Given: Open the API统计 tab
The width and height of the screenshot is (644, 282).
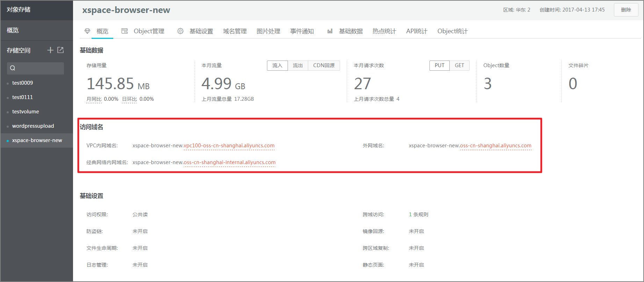Looking at the screenshot, I should tap(417, 31).
